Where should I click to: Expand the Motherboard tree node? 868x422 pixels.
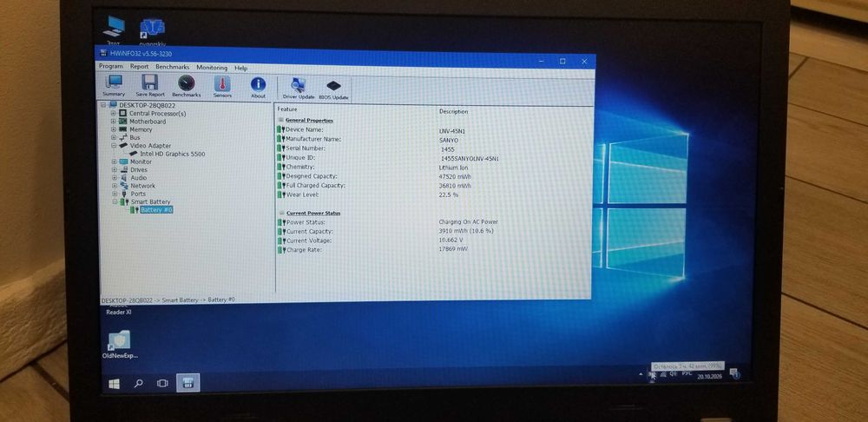click(113, 122)
